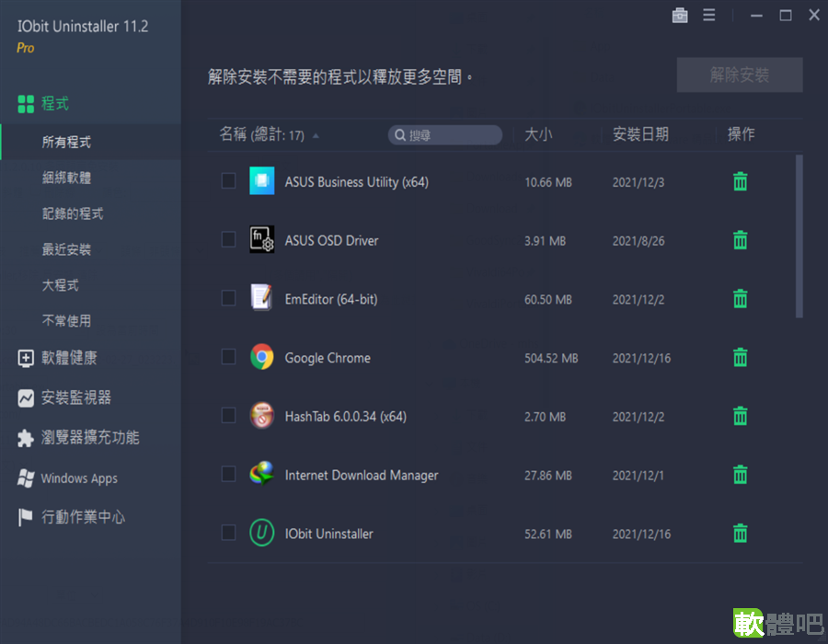Click the ASUS OSD Driver app icon
828x644 pixels.
click(262, 239)
